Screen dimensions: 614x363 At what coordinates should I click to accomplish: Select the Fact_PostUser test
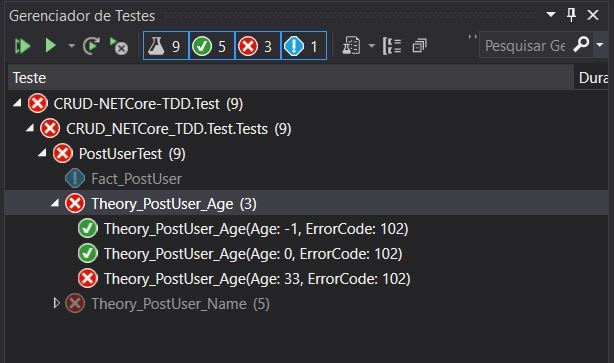pyautogui.click(x=307, y=179)
